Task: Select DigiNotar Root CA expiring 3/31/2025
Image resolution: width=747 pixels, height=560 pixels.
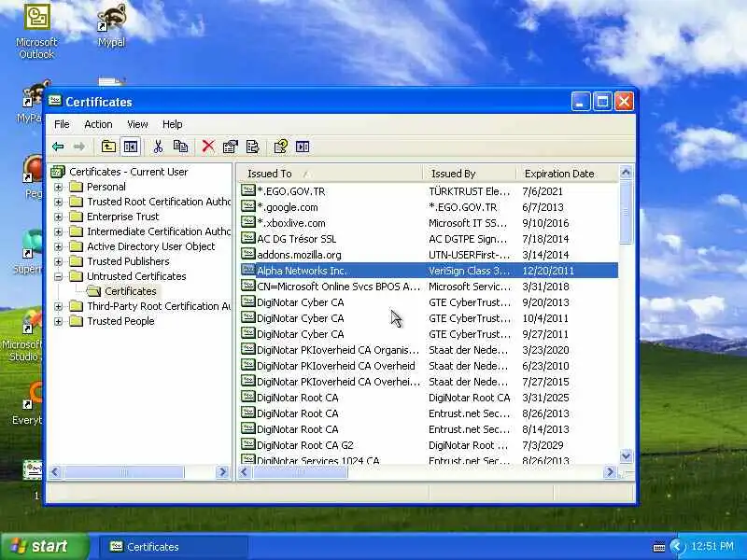Action: [429, 398]
